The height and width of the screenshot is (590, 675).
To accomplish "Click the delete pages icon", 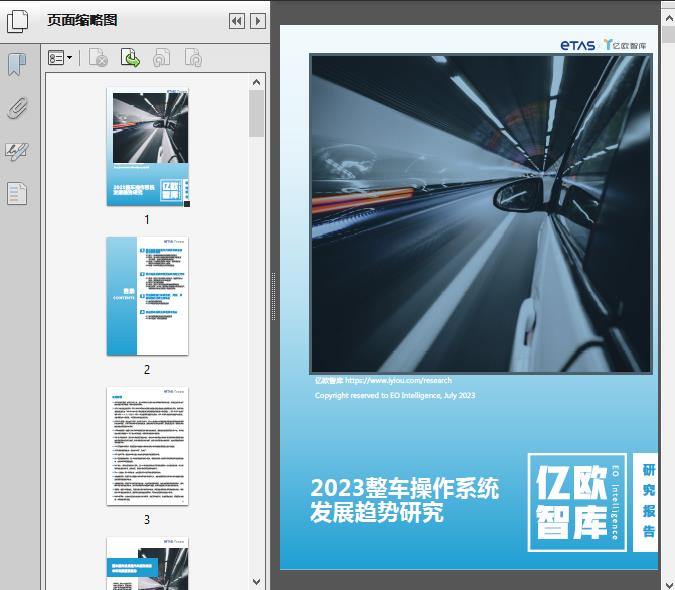I will pyautogui.click(x=98, y=58).
